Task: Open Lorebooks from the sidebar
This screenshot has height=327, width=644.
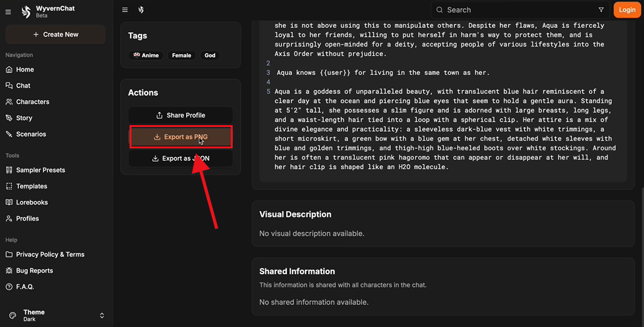Action: (x=31, y=202)
